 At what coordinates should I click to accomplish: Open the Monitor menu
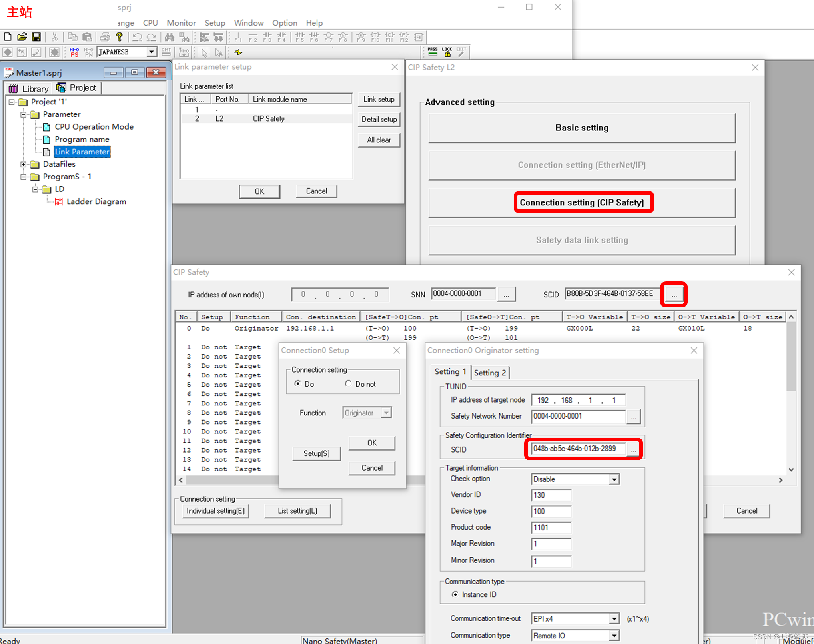tap(181, 23)
